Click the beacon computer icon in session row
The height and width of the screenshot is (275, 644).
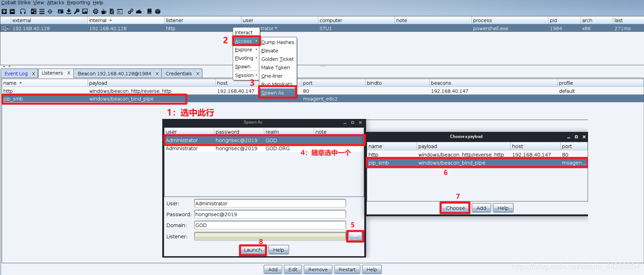5,28
